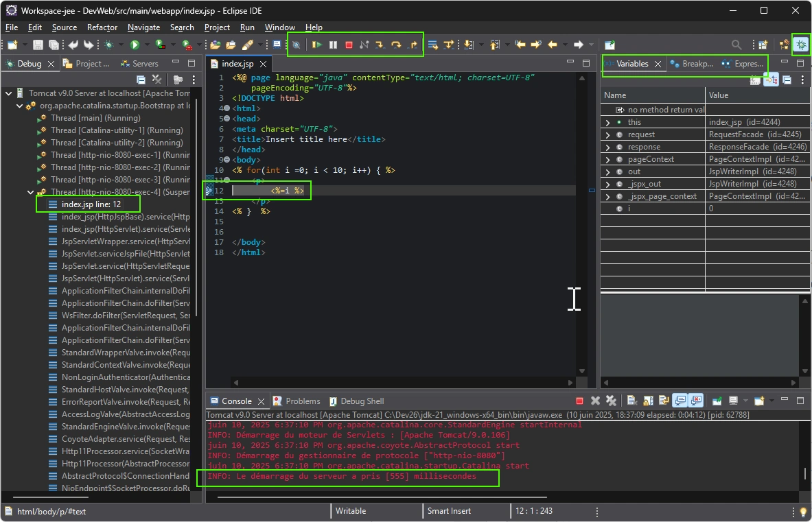Select Thread [main] (Running) in Debug view
812x522 pixels.
95,118
